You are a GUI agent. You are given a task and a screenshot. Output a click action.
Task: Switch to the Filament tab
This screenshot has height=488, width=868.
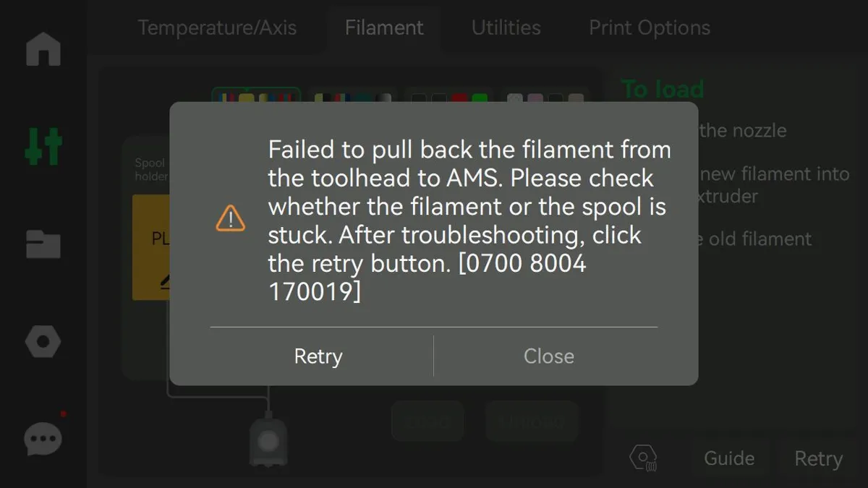click(x=384, y=27)
